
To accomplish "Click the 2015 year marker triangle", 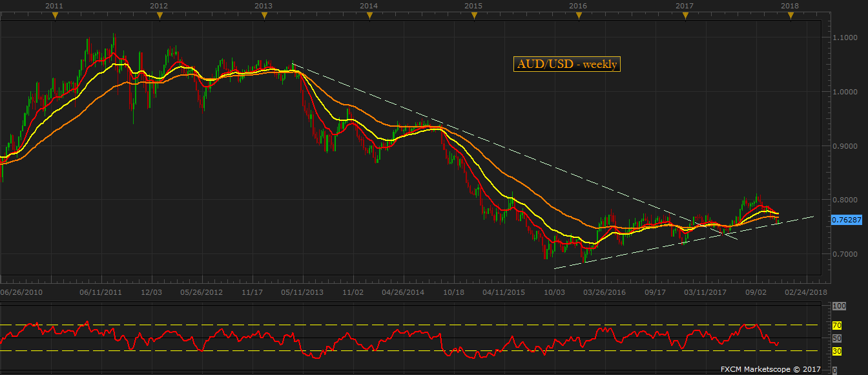I will 473,16.
